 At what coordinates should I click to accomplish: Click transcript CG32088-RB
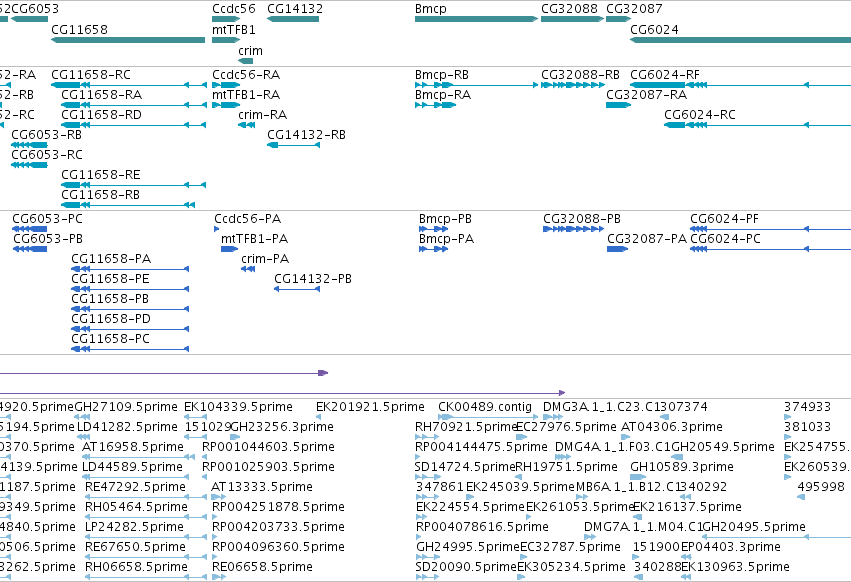[573, 85]
